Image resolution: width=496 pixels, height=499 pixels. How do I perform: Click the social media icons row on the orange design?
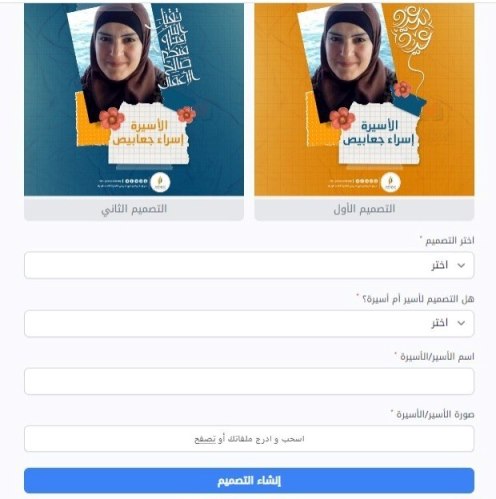[x=366, y=181]
